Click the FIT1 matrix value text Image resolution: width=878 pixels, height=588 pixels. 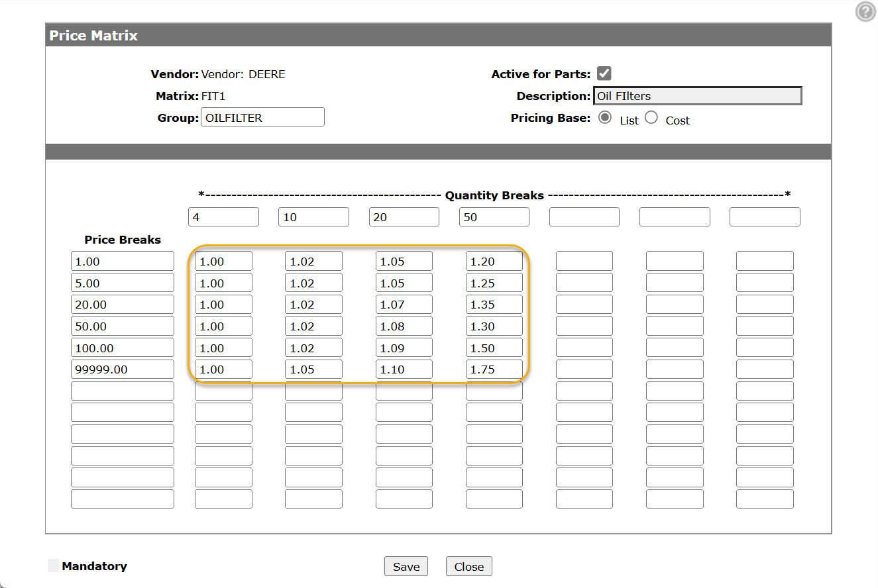pos(213,96)
